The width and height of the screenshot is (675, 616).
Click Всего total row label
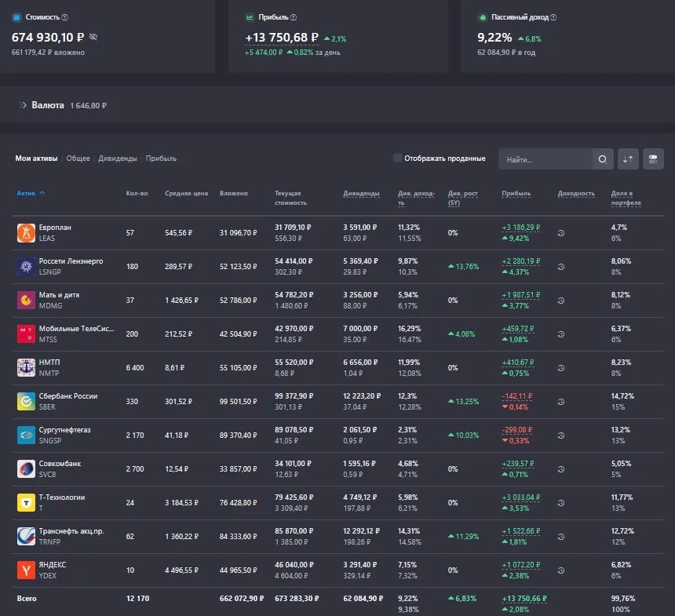[27, 599]
